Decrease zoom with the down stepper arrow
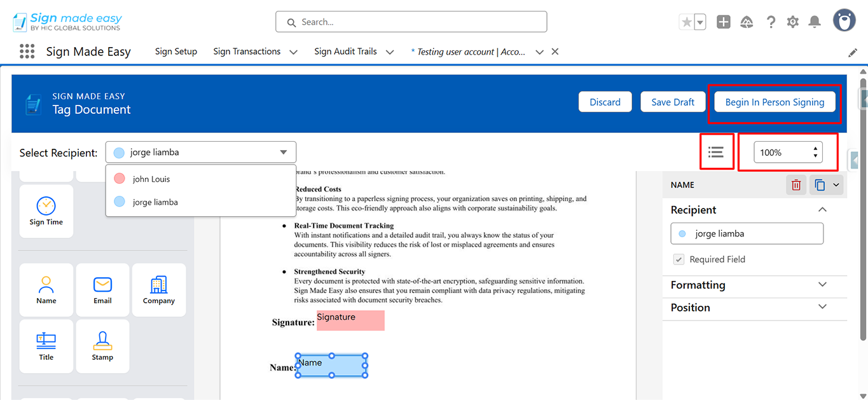 pyautogui.click(x=815, y=156)
